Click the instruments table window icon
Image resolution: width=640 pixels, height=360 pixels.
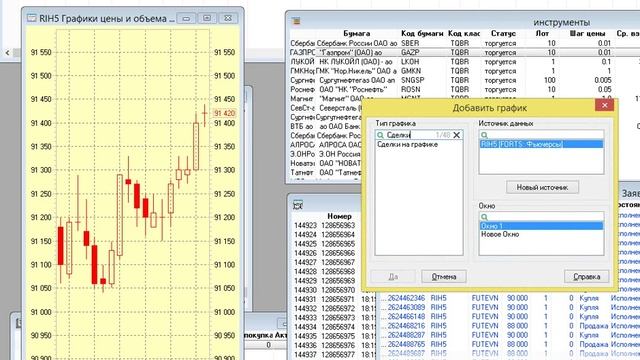tap(296, 21)
